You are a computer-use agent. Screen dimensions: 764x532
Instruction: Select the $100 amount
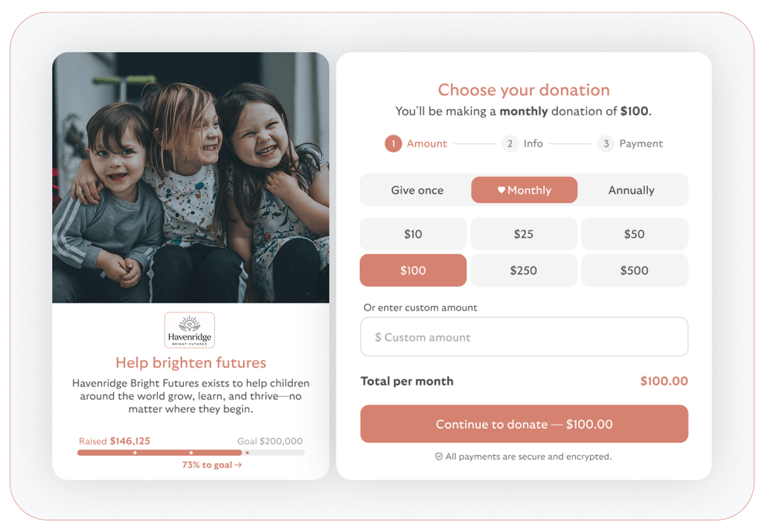(413, 270)
